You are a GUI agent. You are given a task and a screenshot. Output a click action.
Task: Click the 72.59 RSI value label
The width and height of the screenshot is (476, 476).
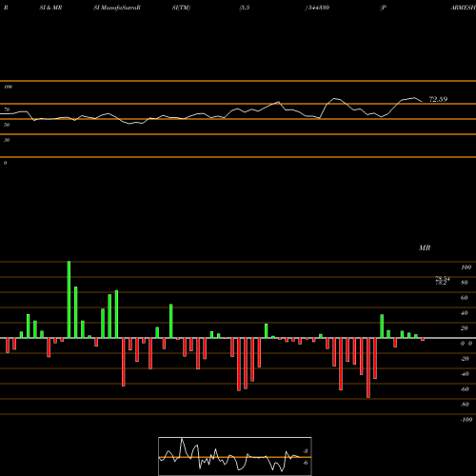tap(438, 99)
